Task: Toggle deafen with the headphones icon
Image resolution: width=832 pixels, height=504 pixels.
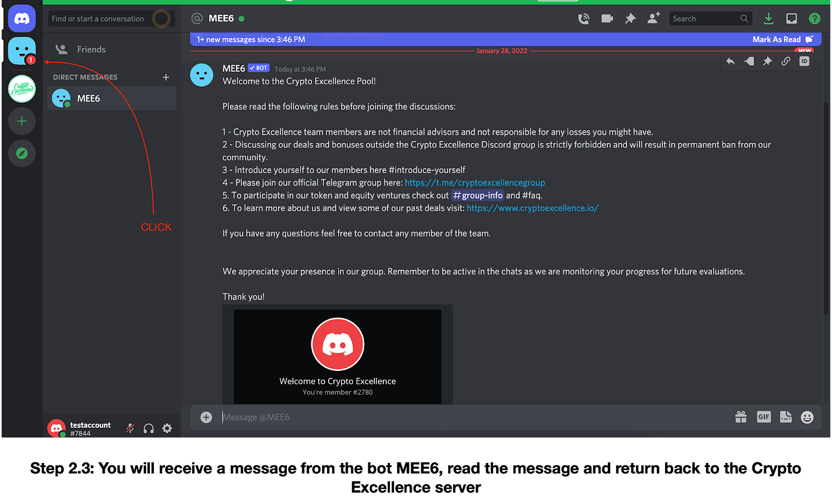Action: (149, 428)
